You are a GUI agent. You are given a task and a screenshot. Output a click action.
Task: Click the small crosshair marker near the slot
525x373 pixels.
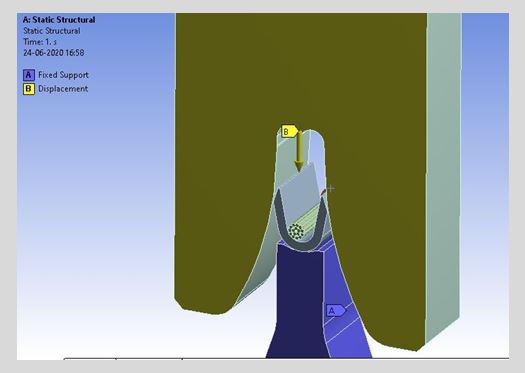(331, 189)
